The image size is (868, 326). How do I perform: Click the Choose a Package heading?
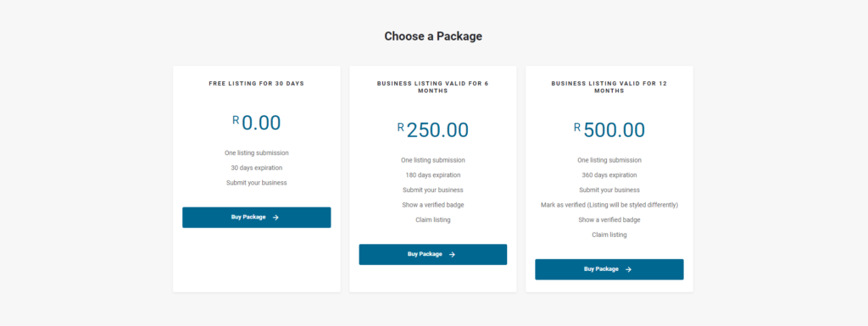coord(433,36)
